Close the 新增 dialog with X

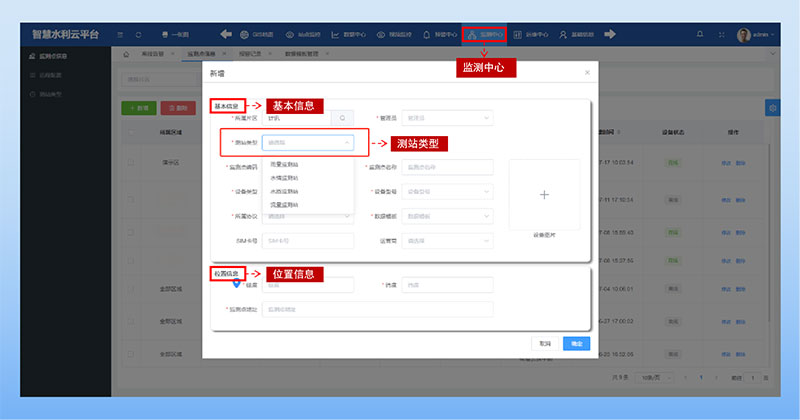587,73
